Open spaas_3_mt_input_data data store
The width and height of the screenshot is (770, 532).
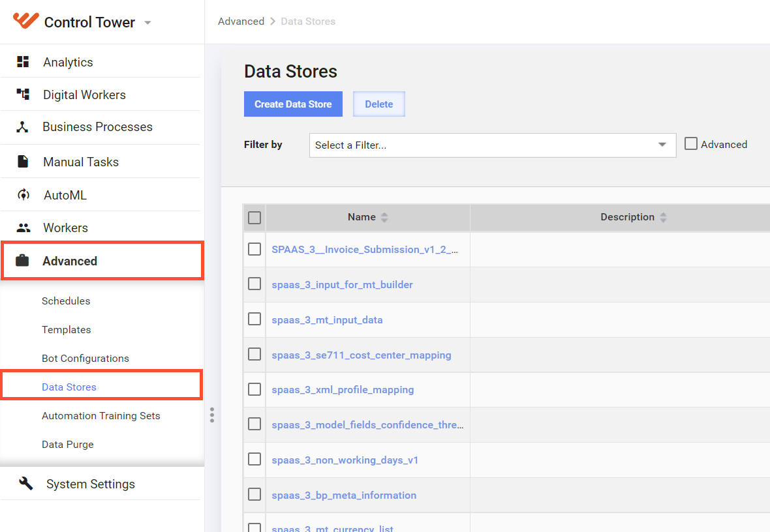(x=327, y=320)
